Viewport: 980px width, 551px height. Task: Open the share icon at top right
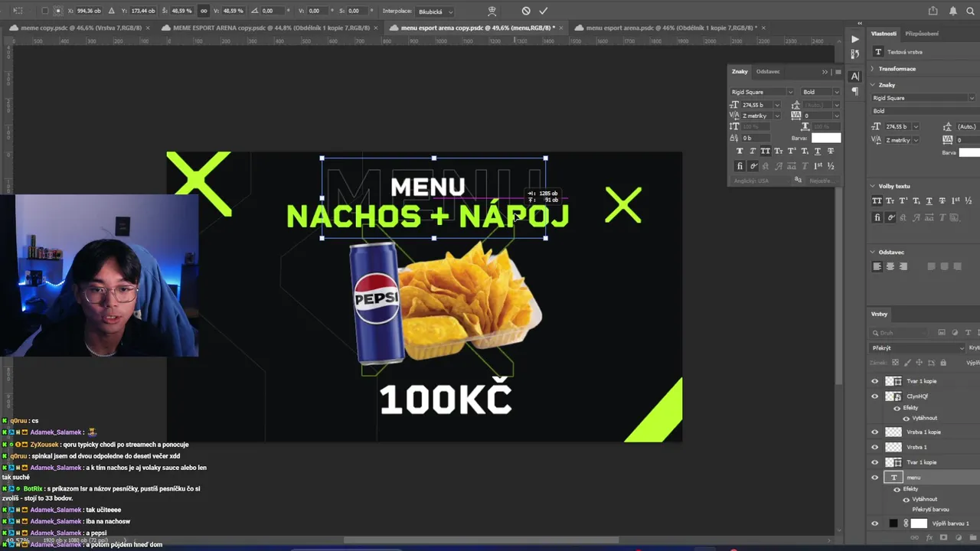tap(933, 11)
